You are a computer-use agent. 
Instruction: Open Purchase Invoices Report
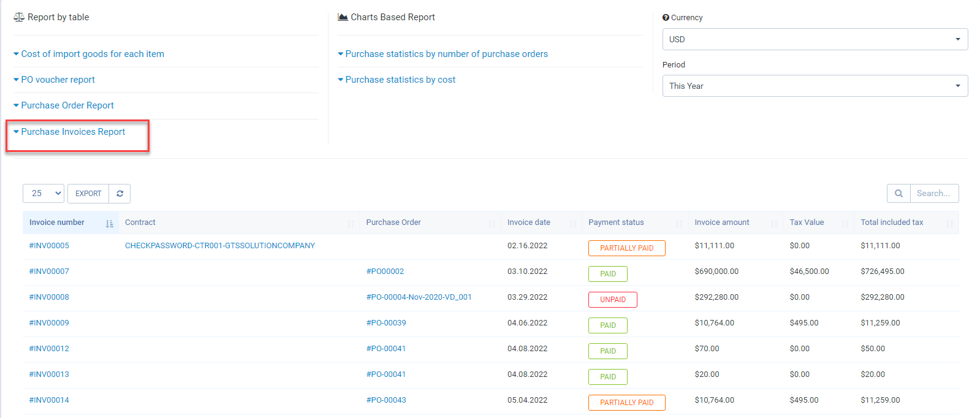click(x=73, y=132)
